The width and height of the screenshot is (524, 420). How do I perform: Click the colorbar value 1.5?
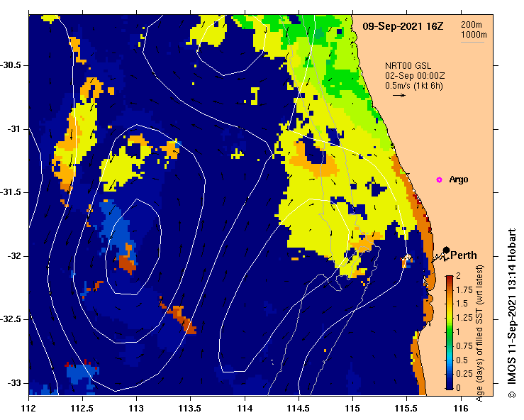pos(462,304)
